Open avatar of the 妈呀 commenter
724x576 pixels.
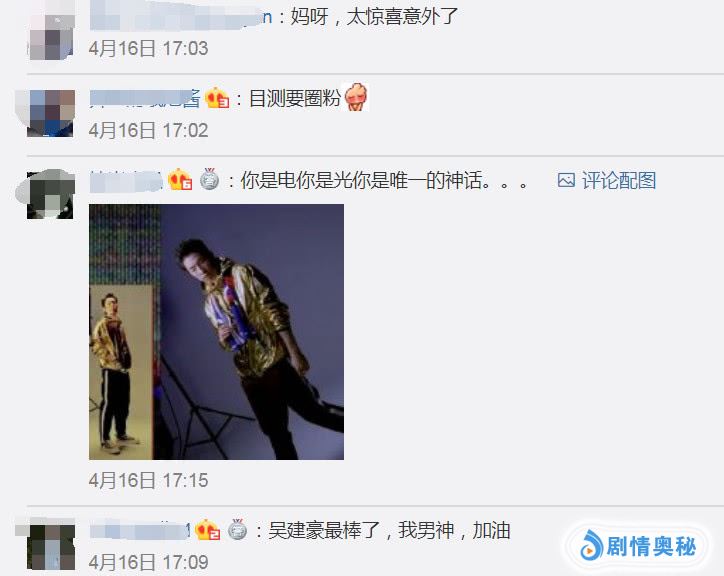pyautogui.click(x=51, y=37)
